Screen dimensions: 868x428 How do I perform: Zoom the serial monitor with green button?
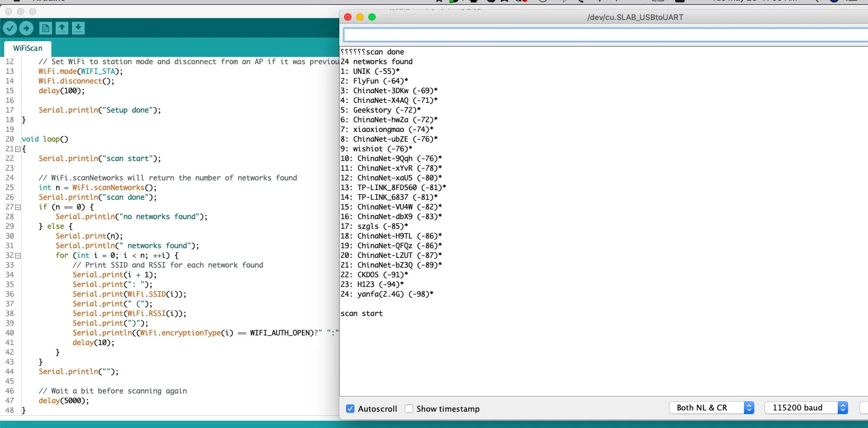pos(372,17)
